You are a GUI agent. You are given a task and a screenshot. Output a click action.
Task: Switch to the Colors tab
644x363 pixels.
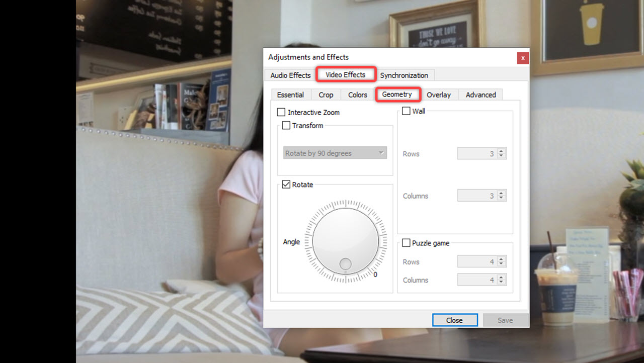point(357,95)
